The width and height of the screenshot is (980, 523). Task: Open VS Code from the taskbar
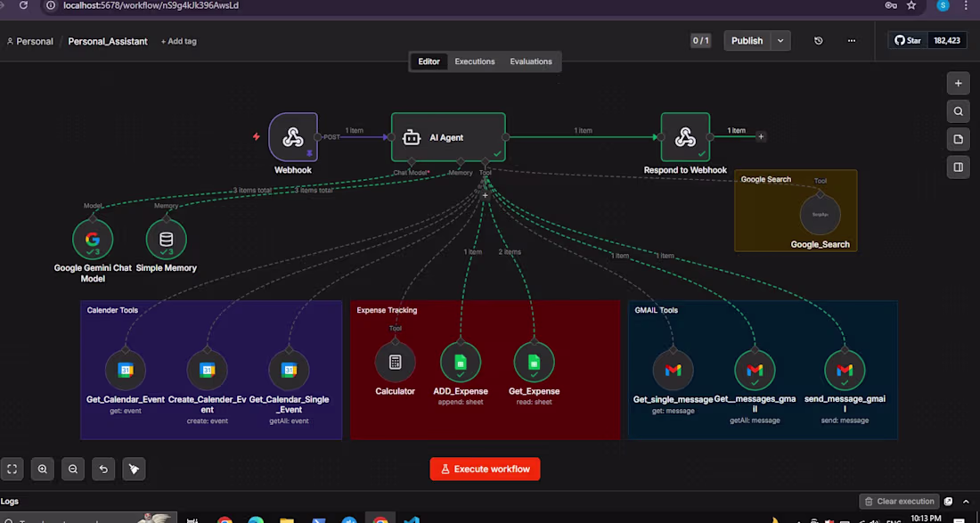point(412,519)
